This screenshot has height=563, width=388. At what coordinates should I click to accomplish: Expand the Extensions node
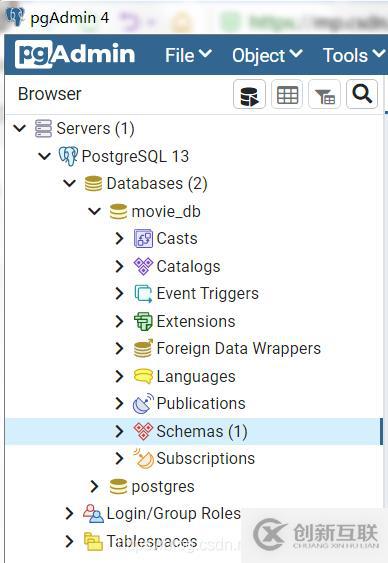[x=119, y=321]
